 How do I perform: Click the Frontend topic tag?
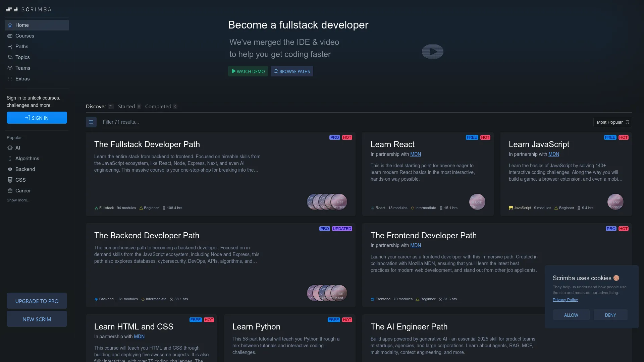pos(380,299)
